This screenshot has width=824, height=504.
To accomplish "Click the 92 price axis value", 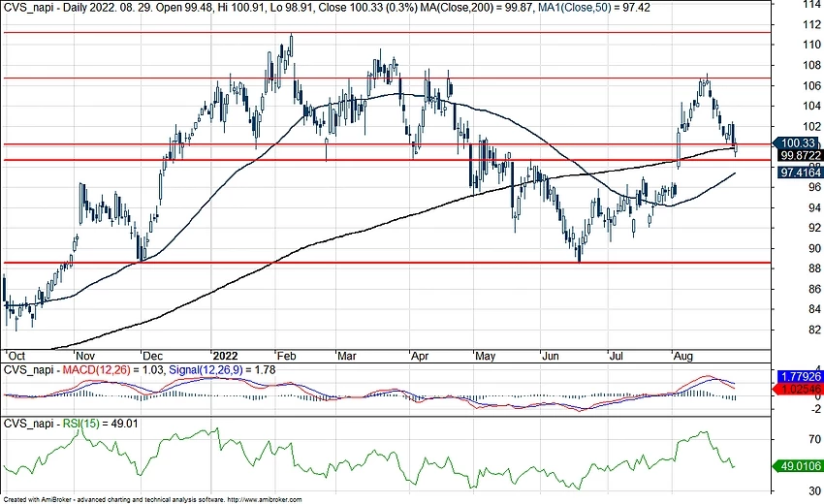I will [814, 228].
